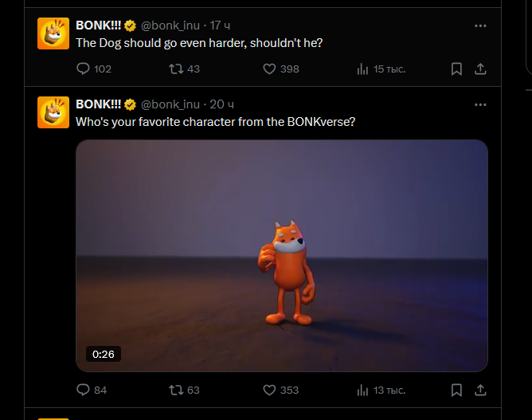Image resolution: width=532 pixels, height=420 pixels.
Task: Open BONK!!! profile name on the first post
Action: pos(98,26)
